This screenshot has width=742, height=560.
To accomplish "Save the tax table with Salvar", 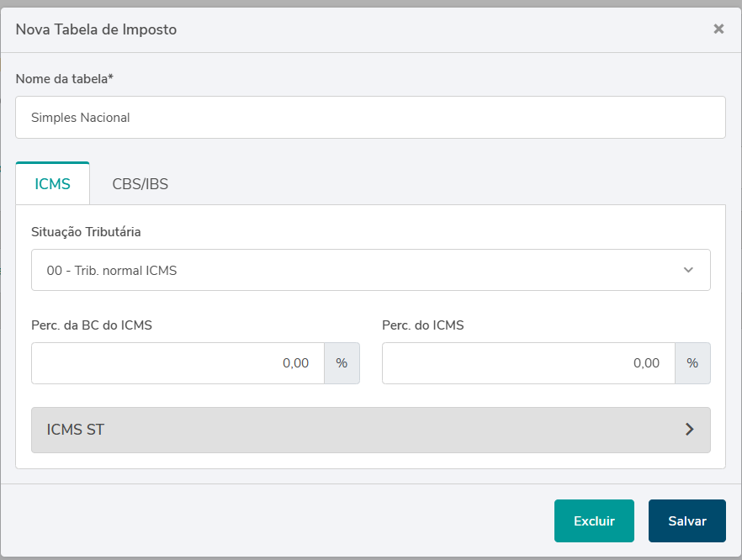I will click(x=686, y=521).
